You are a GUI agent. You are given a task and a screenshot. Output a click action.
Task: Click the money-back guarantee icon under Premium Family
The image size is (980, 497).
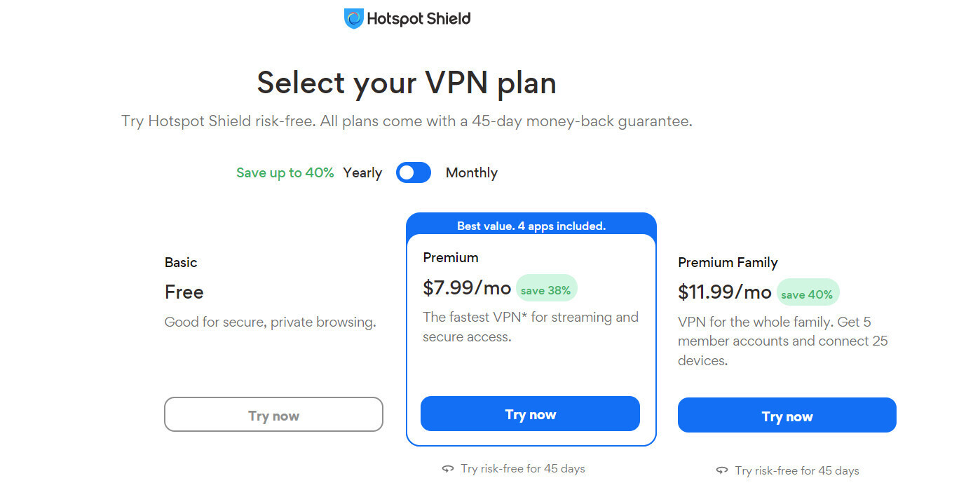(722, 470)
